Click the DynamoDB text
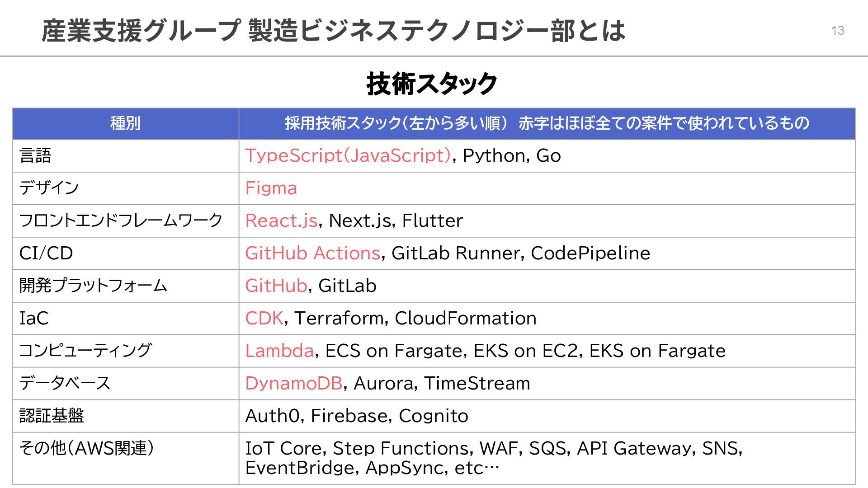This screenshot has height=488, width=868. pyautogui.click(x=293, y=384)
